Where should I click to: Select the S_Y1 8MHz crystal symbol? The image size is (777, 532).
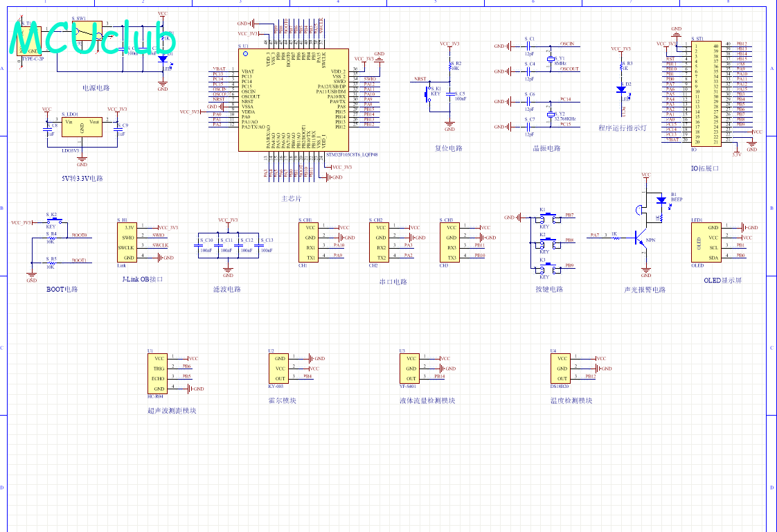(551, 59)
